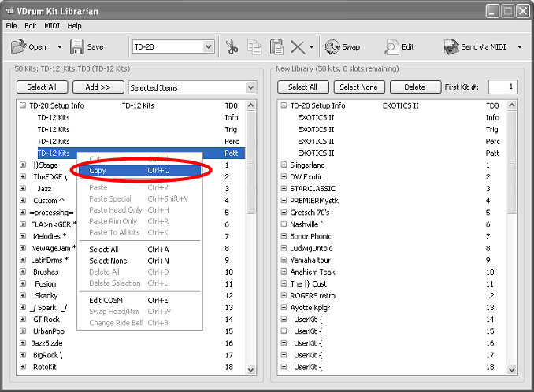Click the Paste clipboard toolbar icon

point(276,47)
